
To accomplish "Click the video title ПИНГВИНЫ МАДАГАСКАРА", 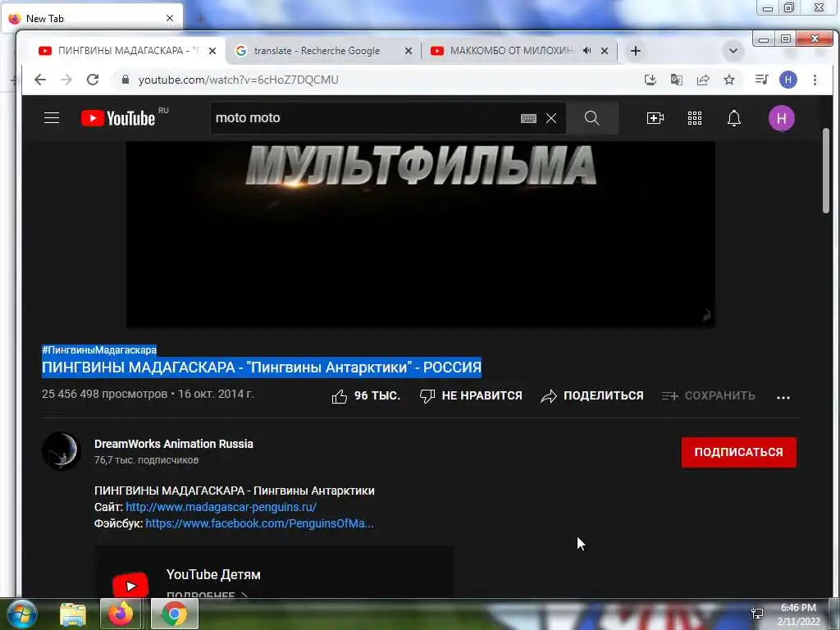I will point(262,367).
